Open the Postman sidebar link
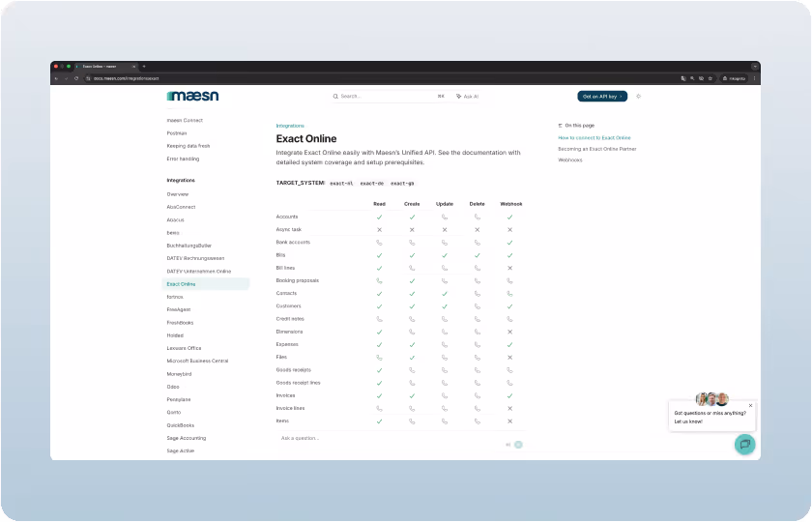The width and height of the screenshot is (812, 522). pos(177,133)
